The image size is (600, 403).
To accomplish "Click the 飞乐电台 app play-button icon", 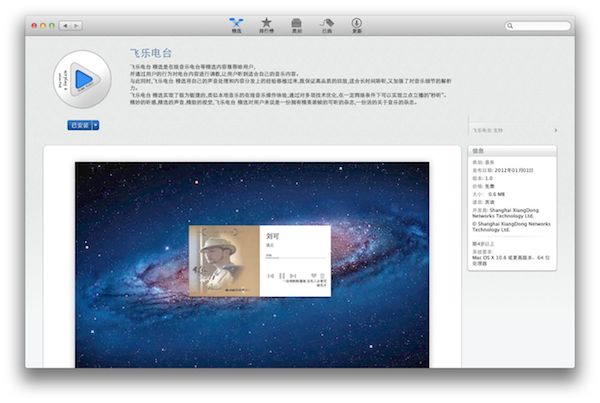I will [x=82, y=79].
